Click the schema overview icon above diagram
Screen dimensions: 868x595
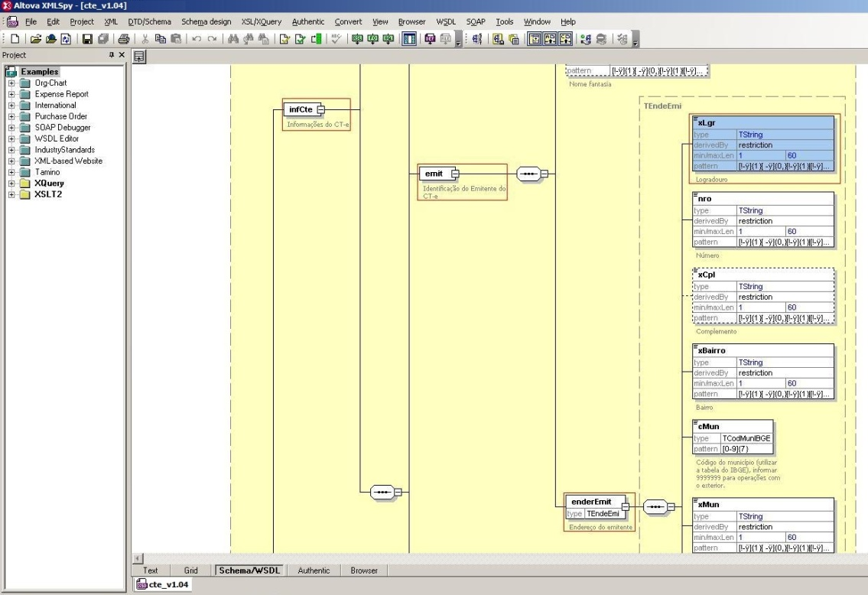(140, 56)
